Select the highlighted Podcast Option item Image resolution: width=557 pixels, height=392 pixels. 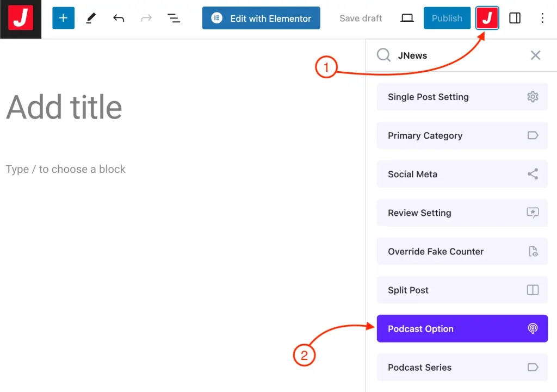point(462,329)
